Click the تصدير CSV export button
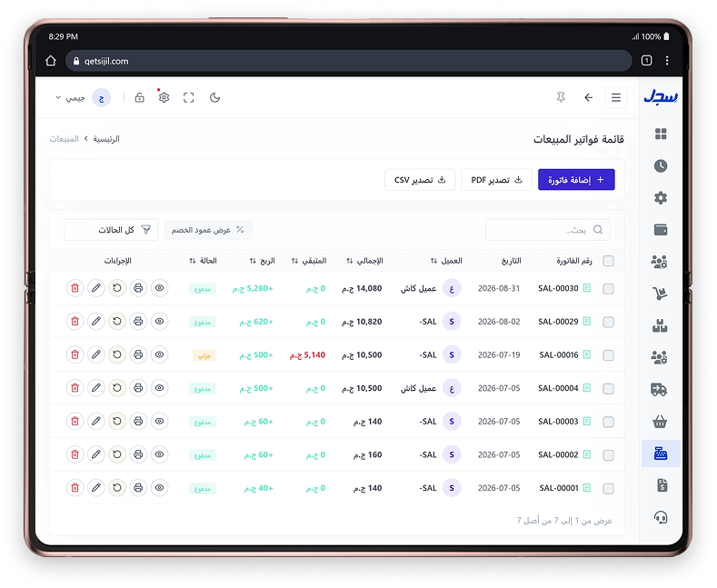Image resolution: width=717 pixels, height=588 pixels. click(420, 180)
